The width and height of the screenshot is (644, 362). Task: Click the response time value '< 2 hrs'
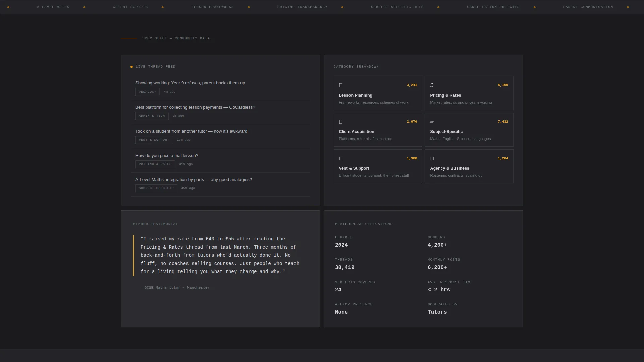[439, 290]
